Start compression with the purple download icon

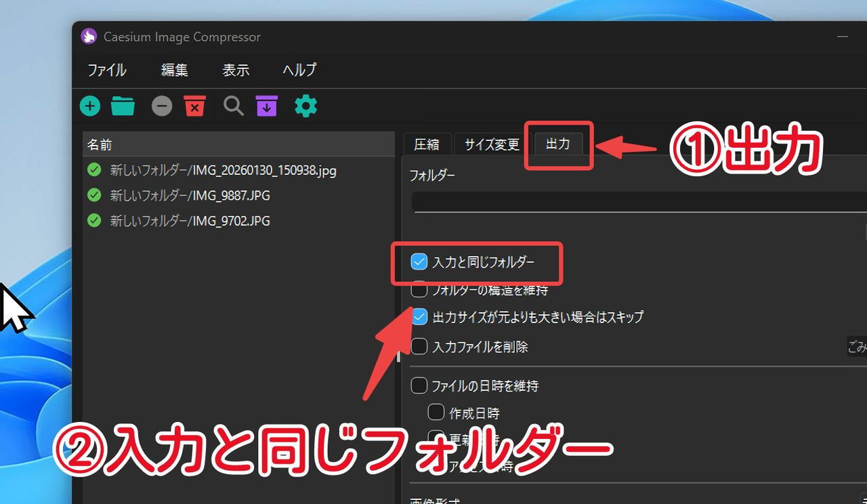tap(267, 106)
